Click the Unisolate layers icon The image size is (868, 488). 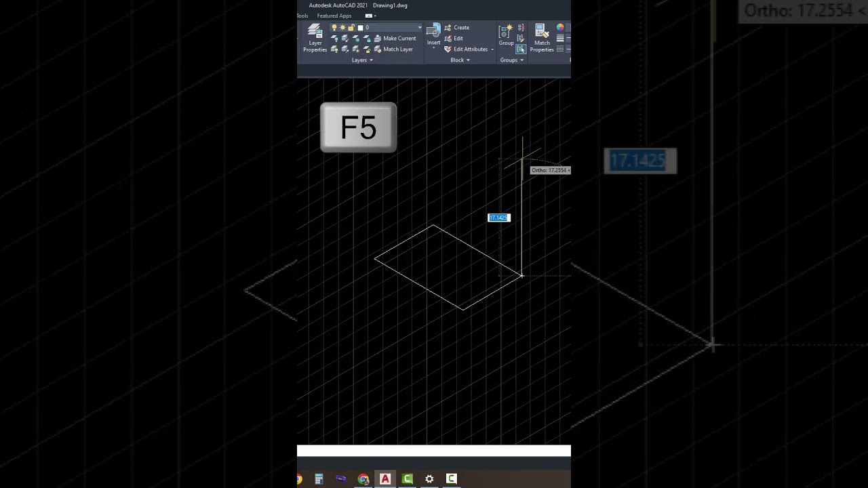click(345, 49)
